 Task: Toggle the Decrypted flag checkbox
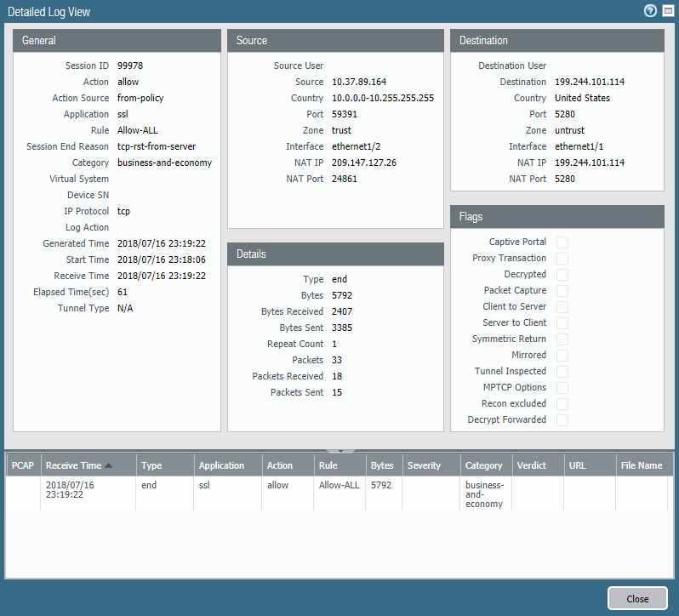click(562, 275)
